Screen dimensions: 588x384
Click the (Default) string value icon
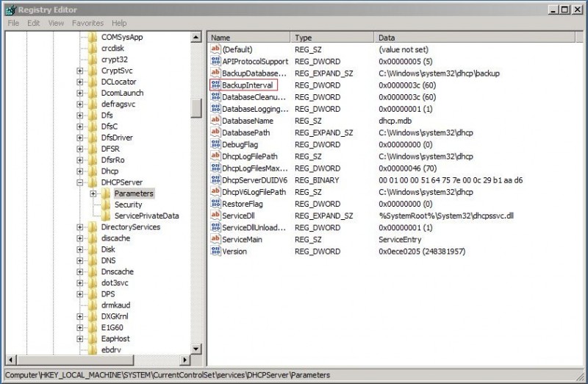tap(215, 49)
